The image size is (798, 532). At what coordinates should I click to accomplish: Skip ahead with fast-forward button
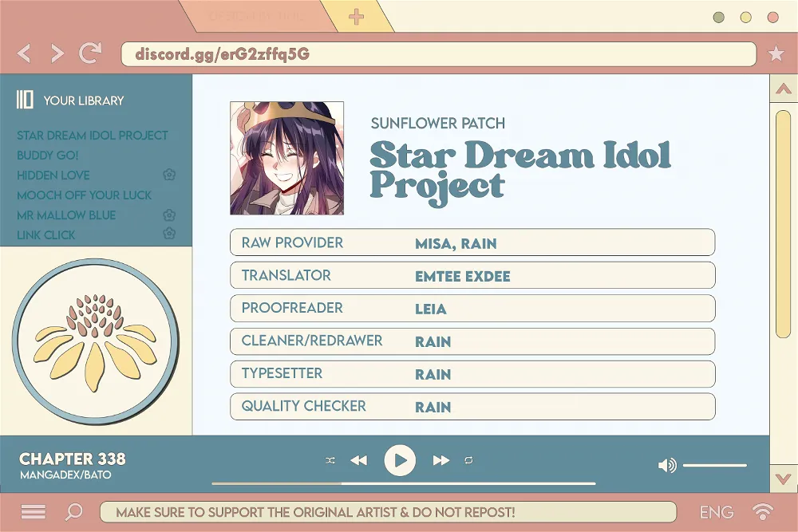pyautogui.click(x=440, y=460)
